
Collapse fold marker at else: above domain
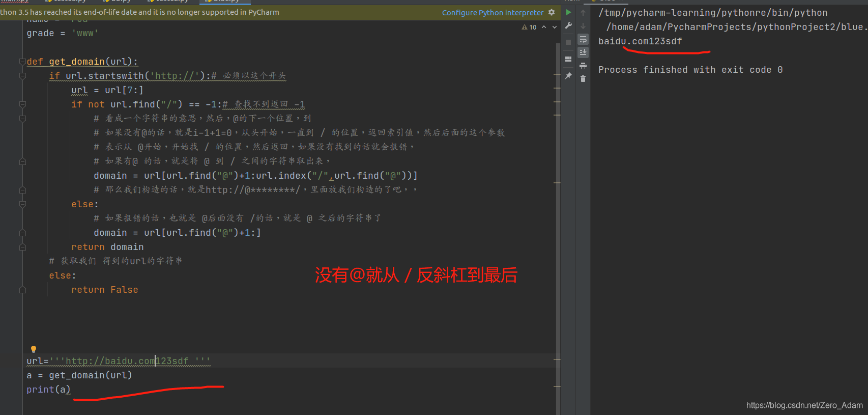pos(22,204)
